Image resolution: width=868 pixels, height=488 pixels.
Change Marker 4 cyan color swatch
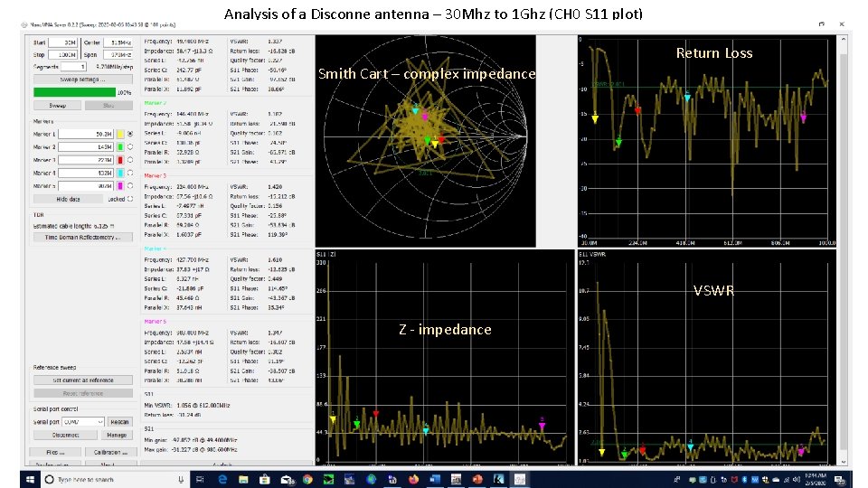119,173
